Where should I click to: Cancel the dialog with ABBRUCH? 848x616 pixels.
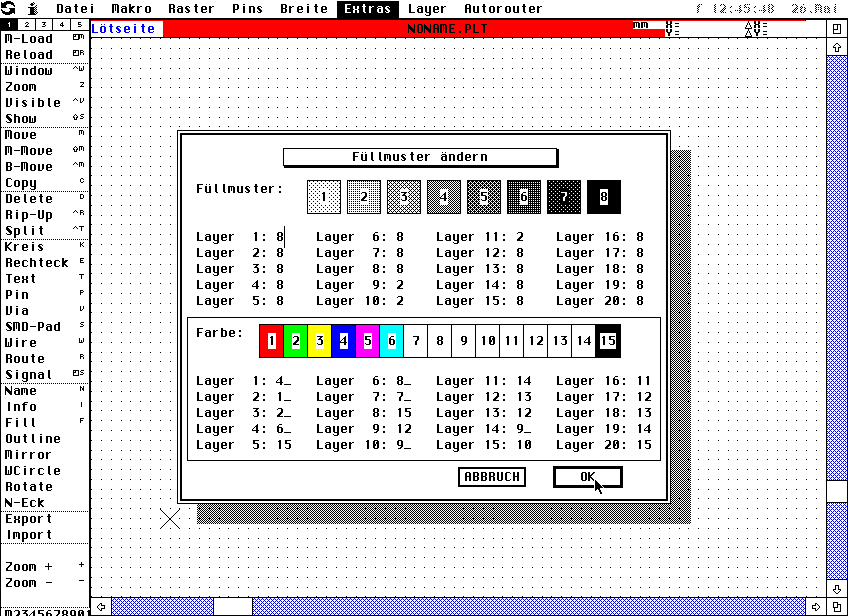click(492, 477)
